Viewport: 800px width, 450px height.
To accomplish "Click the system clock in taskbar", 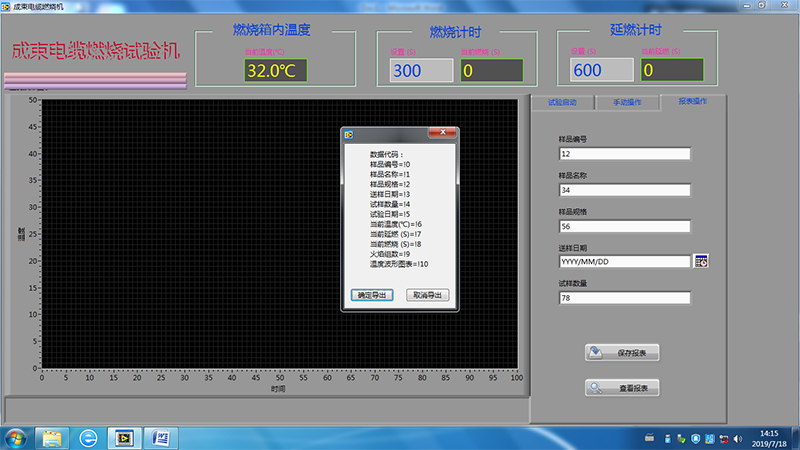I will pos(768,438).
